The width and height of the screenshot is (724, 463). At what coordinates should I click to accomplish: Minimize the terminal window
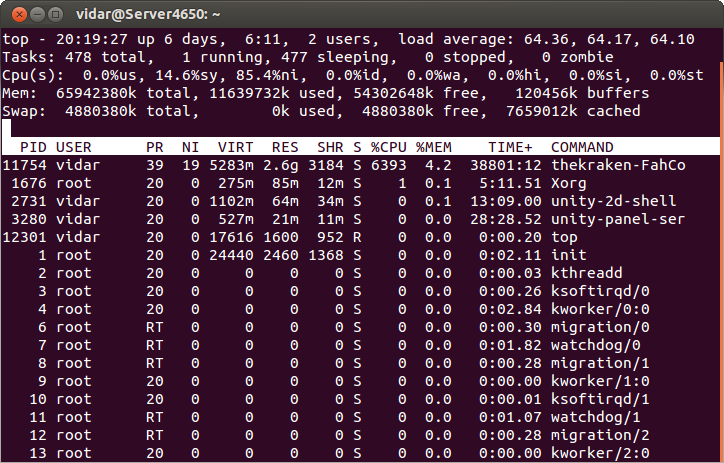[x=37, y=14]
